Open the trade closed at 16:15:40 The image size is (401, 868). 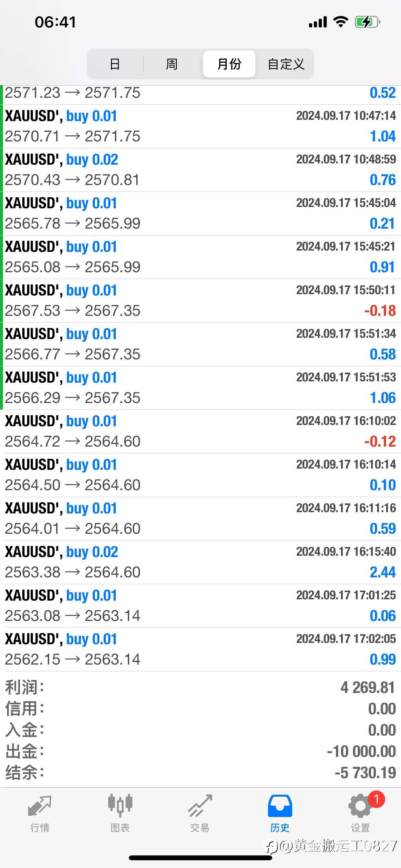(200, 562)
